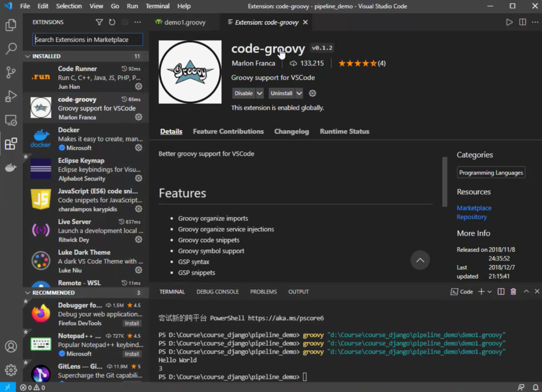
Task: Open manage gear for Live Server
Action: [139, 239]
